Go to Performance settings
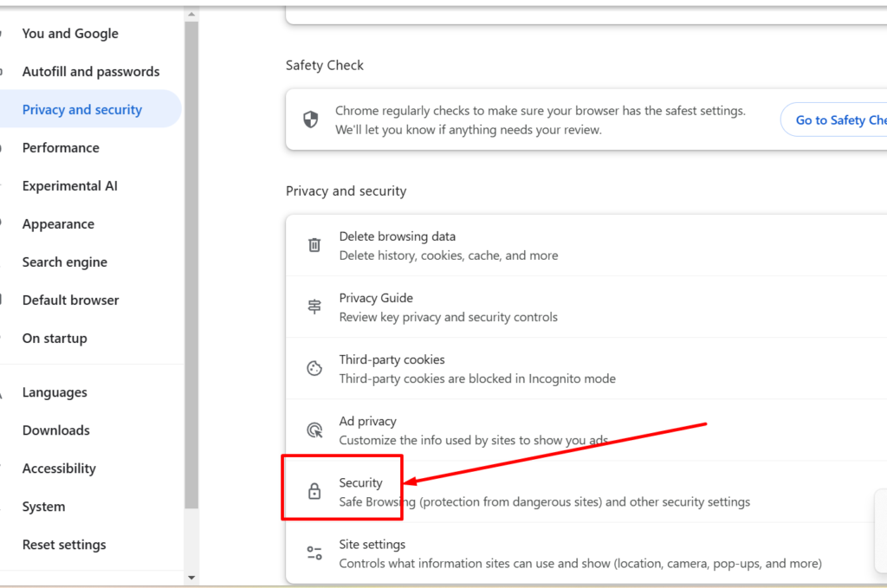 pos(61,148)
